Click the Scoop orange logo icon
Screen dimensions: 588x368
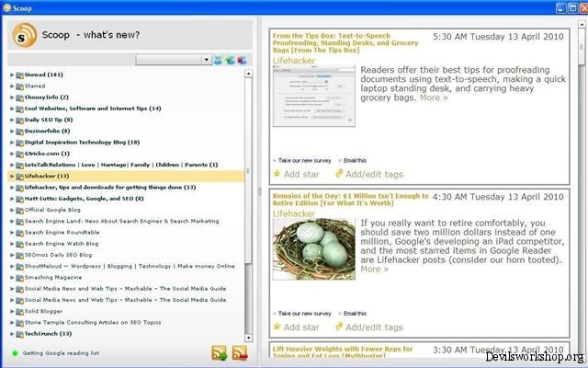(x=24, y=35)
